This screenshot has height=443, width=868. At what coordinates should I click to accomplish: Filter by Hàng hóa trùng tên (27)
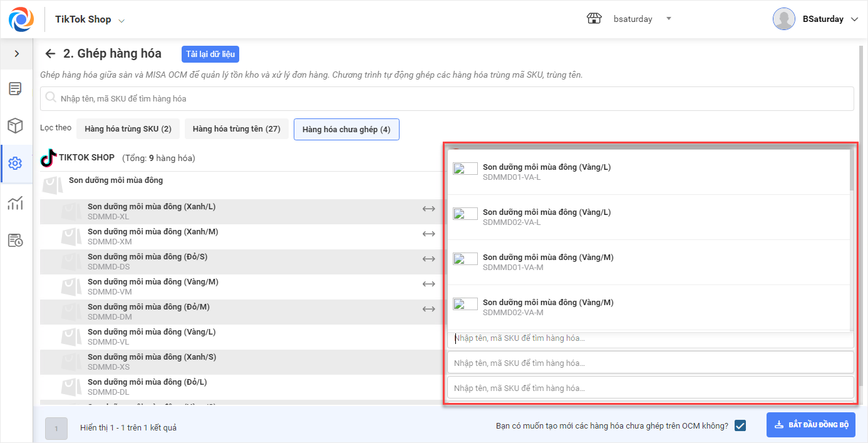coord(236,129)
